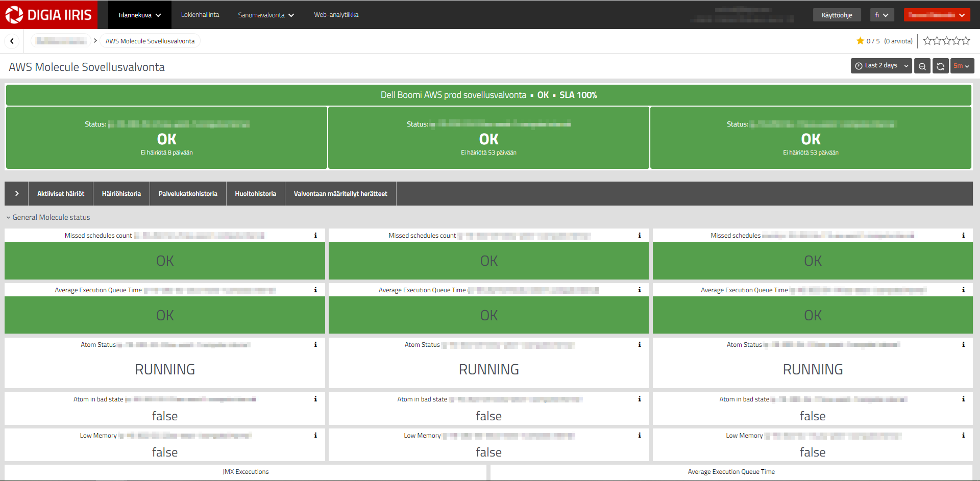980x481 pixels.
Task: Switch to the Häiriöhistoria tab
Action: pos(121,193)
